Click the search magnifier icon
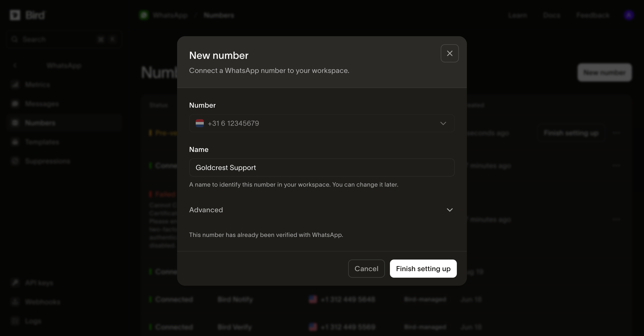 15,39
